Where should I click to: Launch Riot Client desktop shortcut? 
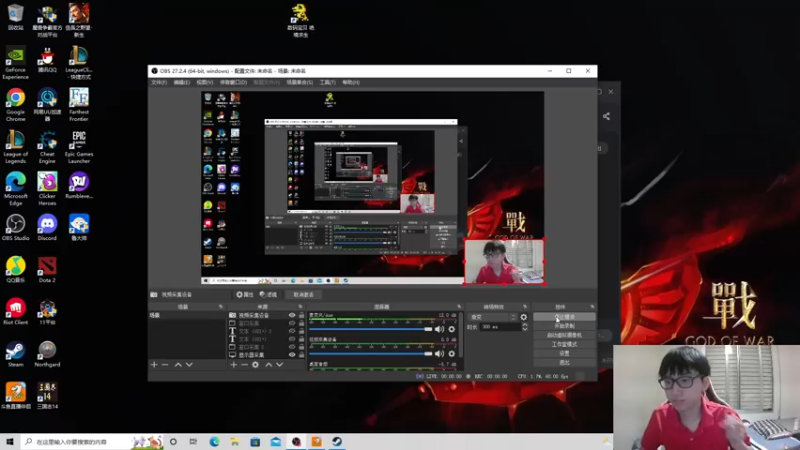click(15, 312)
